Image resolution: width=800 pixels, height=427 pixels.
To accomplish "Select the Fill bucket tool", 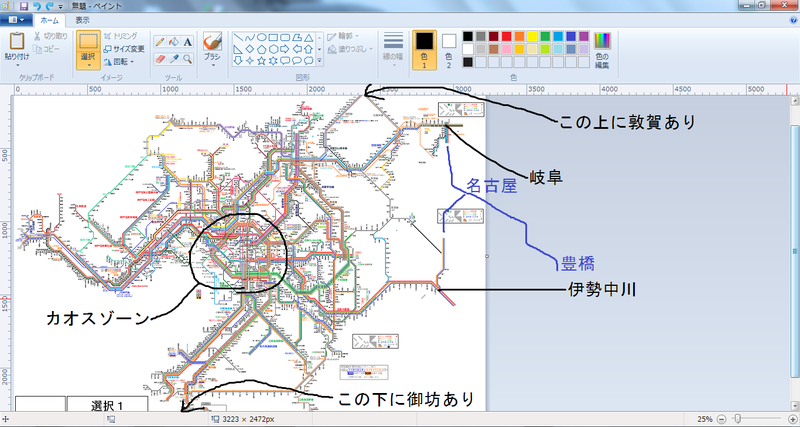I will [x=173, y=42].
